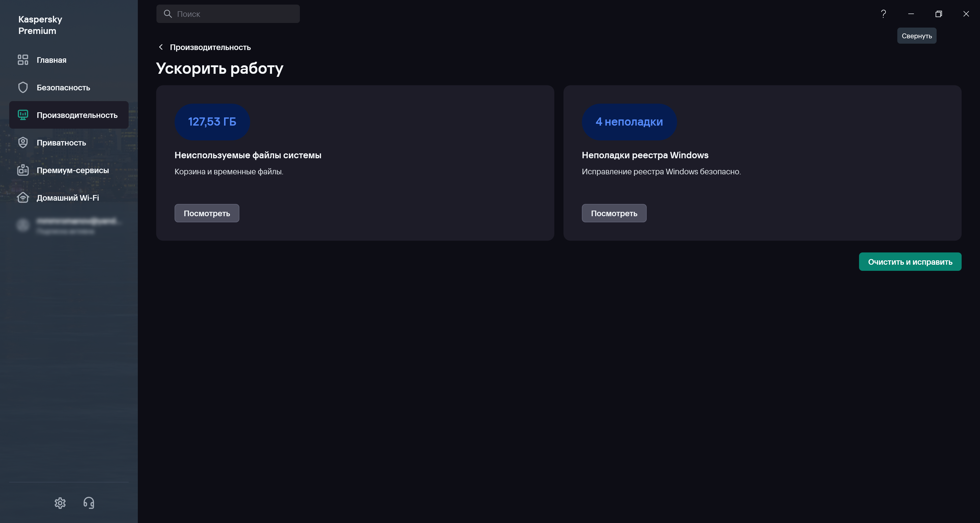
Task: Click the Премиум-сервисы badge icon
Action: coord(23,170)
